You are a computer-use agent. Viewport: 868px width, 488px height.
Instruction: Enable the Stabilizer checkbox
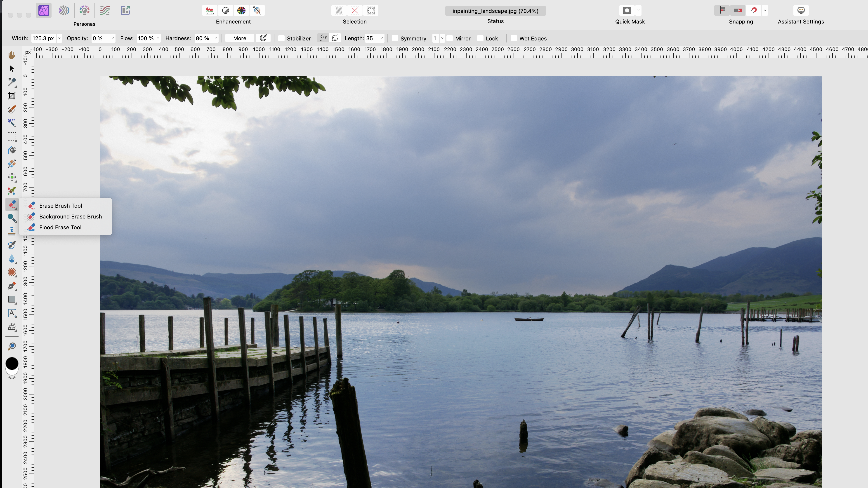281,38
